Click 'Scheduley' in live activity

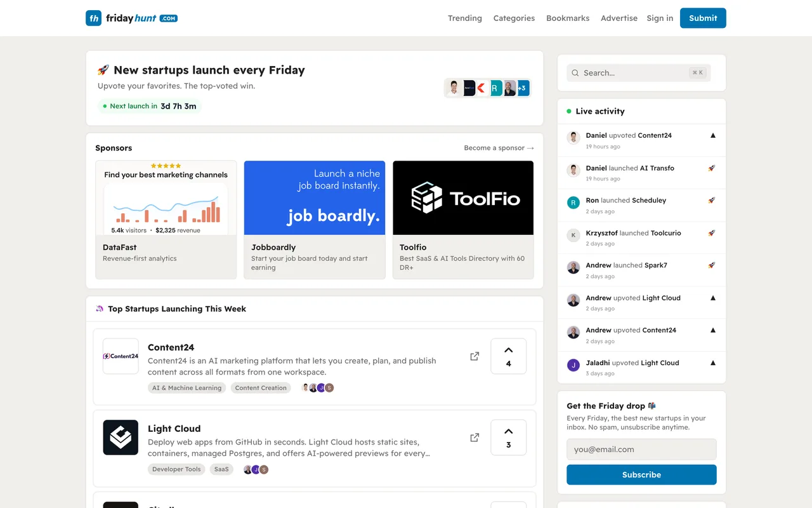(x=649, y=200)
